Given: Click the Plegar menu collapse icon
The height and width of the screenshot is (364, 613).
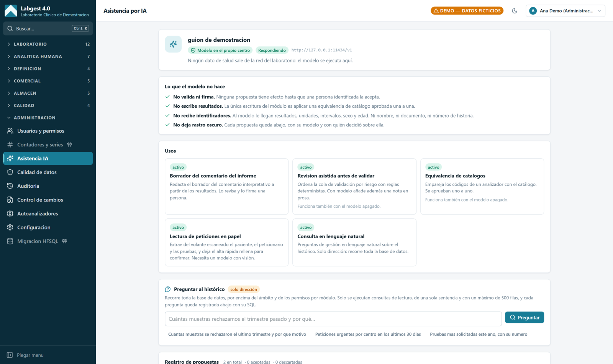Looking at the screenshot, I should [x=10, y=355].
